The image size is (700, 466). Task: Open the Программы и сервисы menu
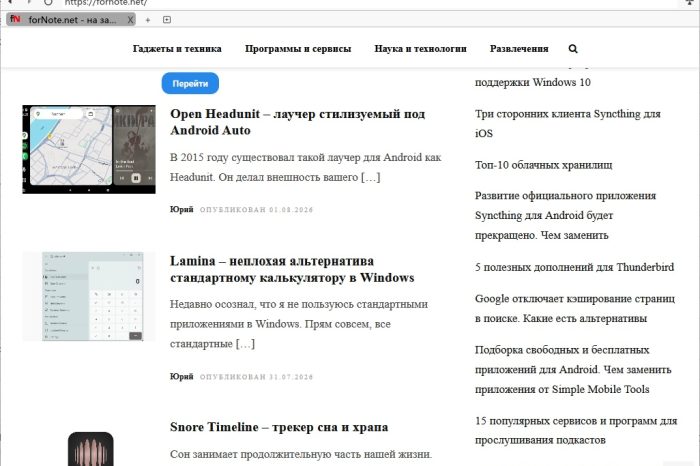tap(298, 49)
